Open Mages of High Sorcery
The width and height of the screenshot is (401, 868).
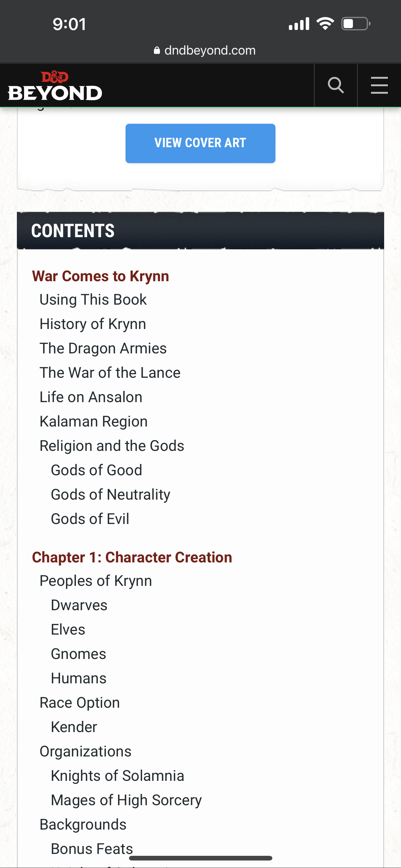pos(126,800)
